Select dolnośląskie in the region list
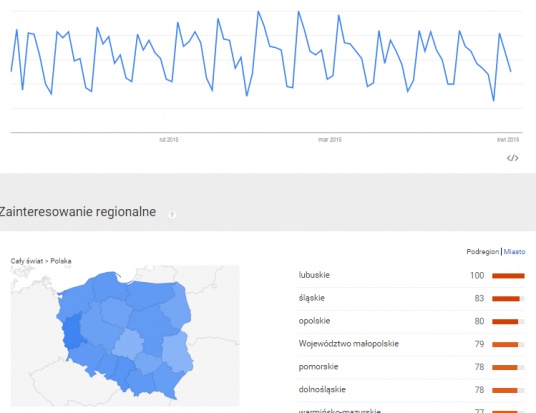The height and width of the screenshot is (413, 536). coord(322,389)
